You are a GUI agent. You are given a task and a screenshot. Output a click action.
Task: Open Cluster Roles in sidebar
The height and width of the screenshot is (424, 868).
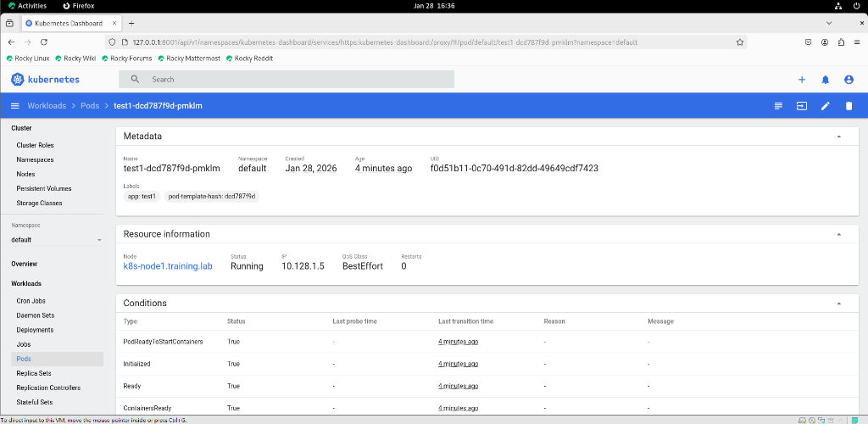pyautogui.click(x=35, y=146)
